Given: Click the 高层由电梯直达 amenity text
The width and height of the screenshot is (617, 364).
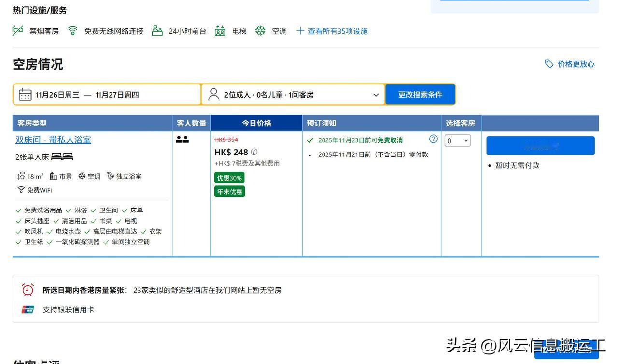Looking at the screenshot, I should click(115, 231).
